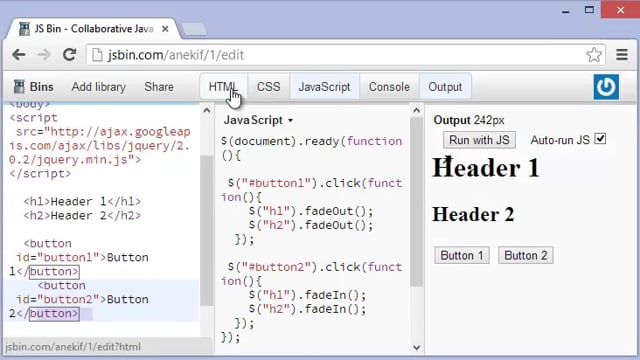Click the JavaScript panel scrollbar thumb
This screenshot has height=360, width=640.
tap(416, 202)
